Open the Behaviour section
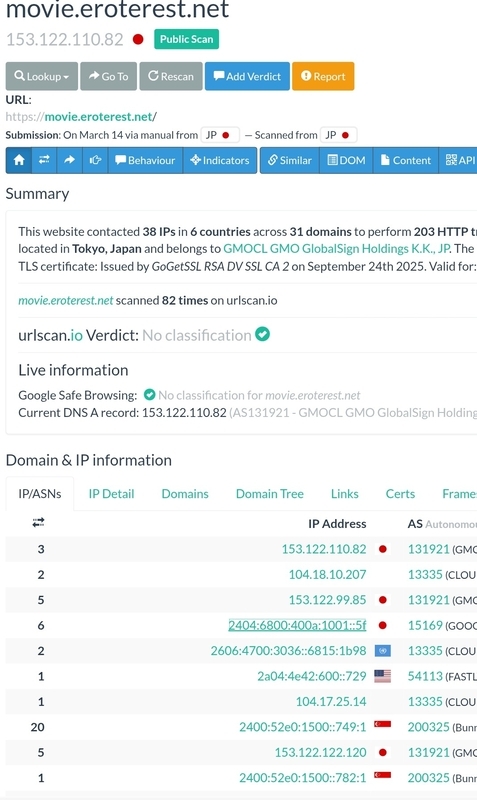Screen dimensions: 477x800 click(x=145, y=160)
